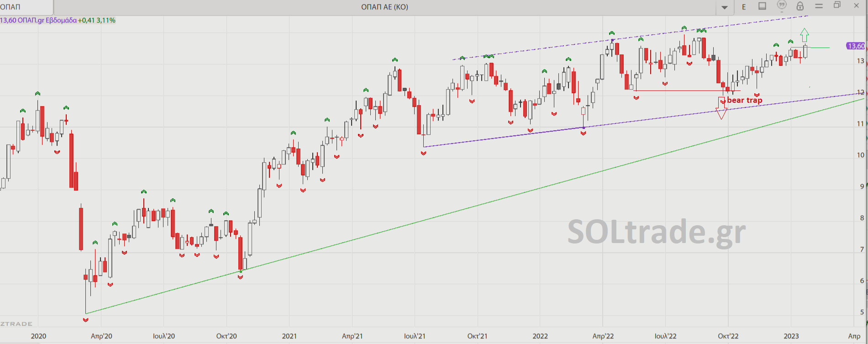Click the Απρ'20 date axis label
This screenshot has height=344, width=868.
pos(101,336)
